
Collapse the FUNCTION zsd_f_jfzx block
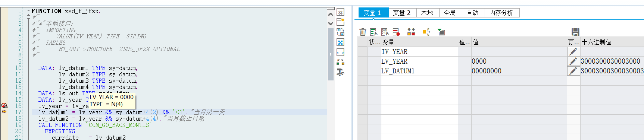tap(29, 11)
